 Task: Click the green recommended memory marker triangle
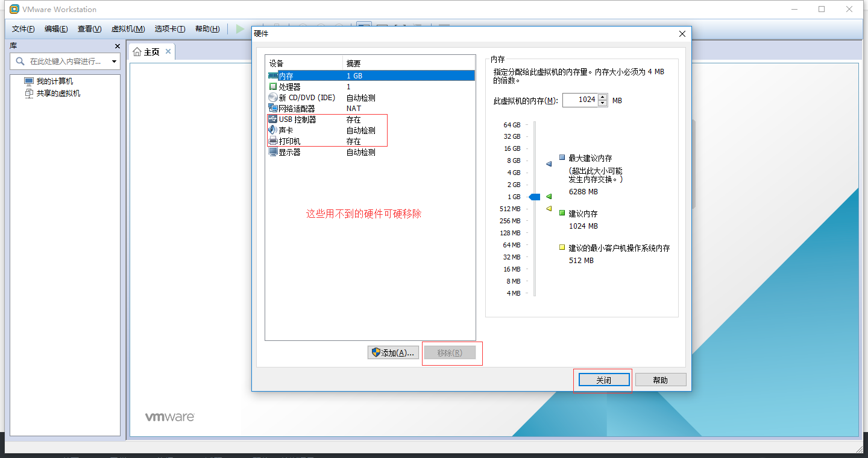pyautogui.click(x=549, y=197)
